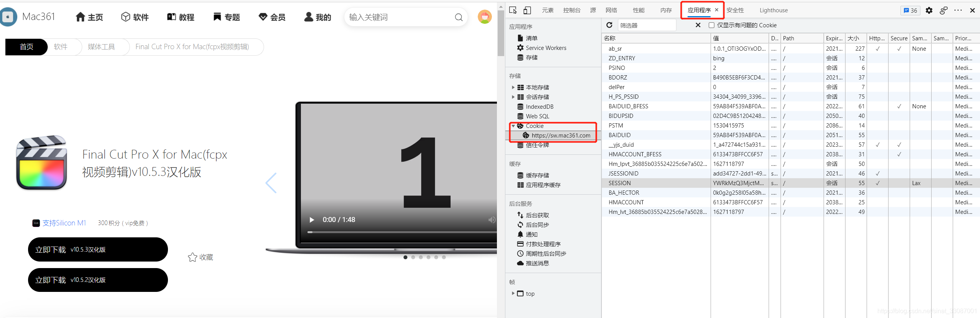Image resolution: width=980 pixels, height=318 pixels.
Task: Click 立即下载 v10.5.3汉化版 button
Action: (98, 249)
